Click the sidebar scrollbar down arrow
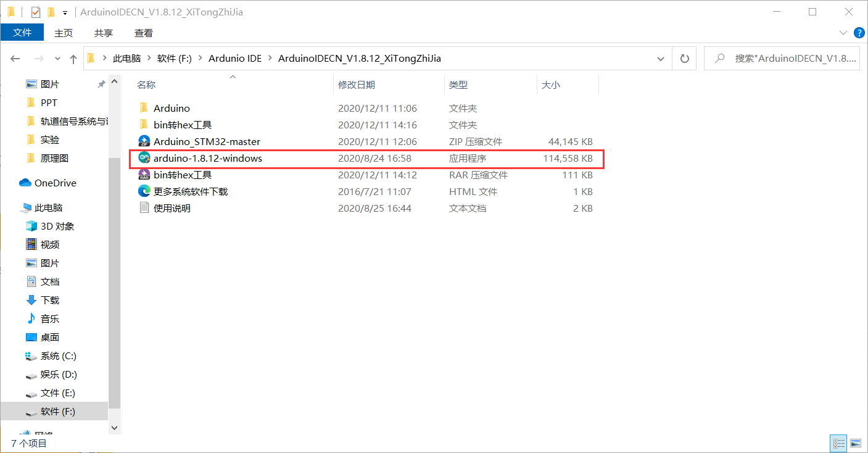 [x=114, y=426]
